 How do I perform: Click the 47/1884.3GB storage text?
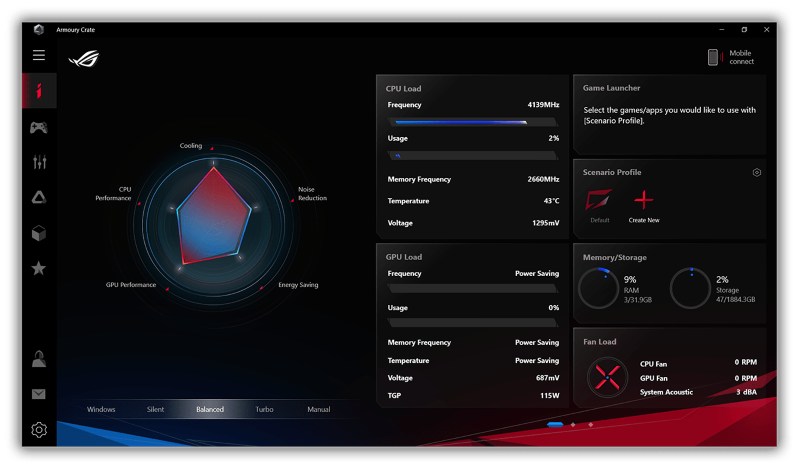click(735, 300)
